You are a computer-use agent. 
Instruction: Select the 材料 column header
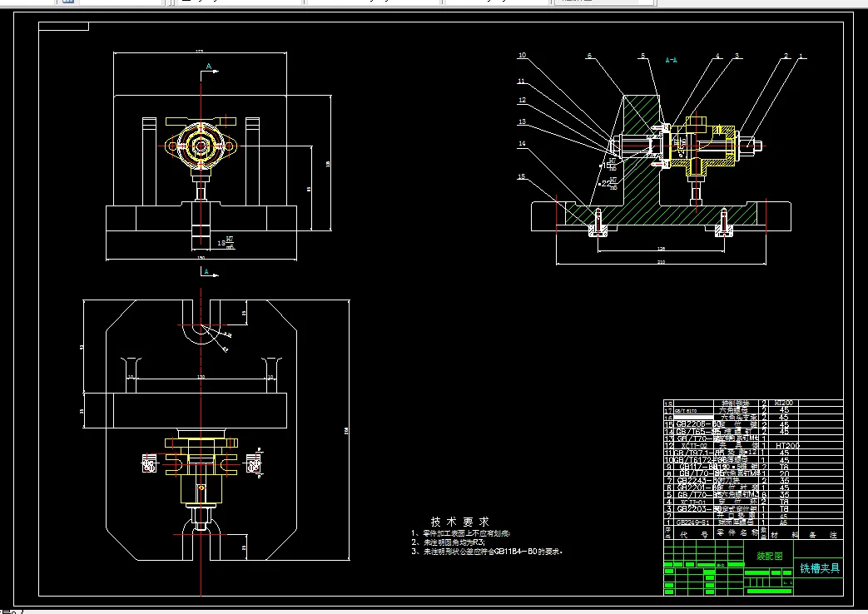(785, 535)
